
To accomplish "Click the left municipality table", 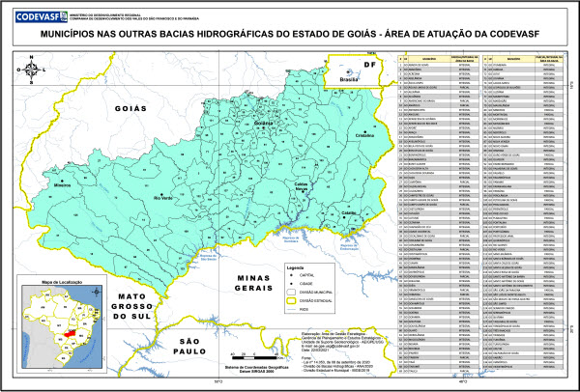I will click(439, 213).
